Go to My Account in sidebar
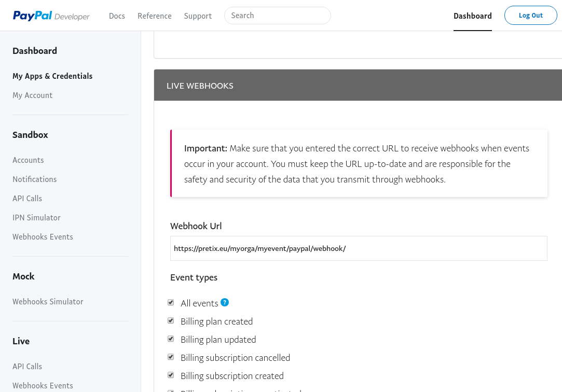The image size is (562, 392). point(33,95)
